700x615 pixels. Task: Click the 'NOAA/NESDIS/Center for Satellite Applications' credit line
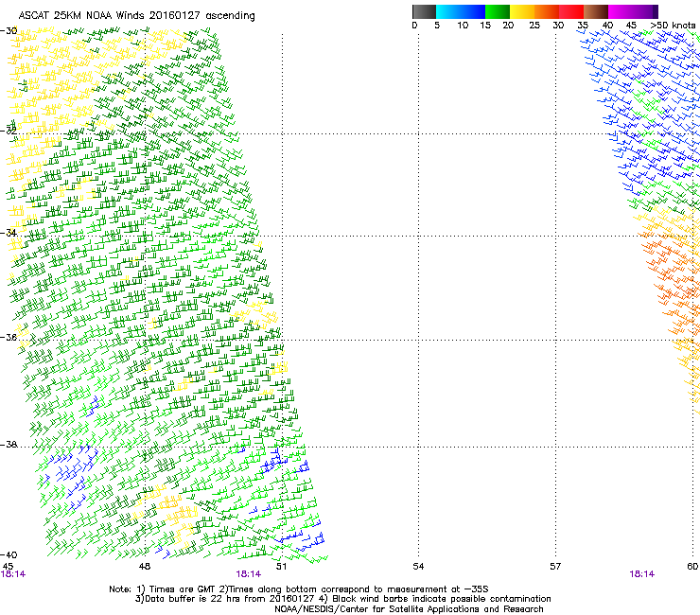[409, 609]
